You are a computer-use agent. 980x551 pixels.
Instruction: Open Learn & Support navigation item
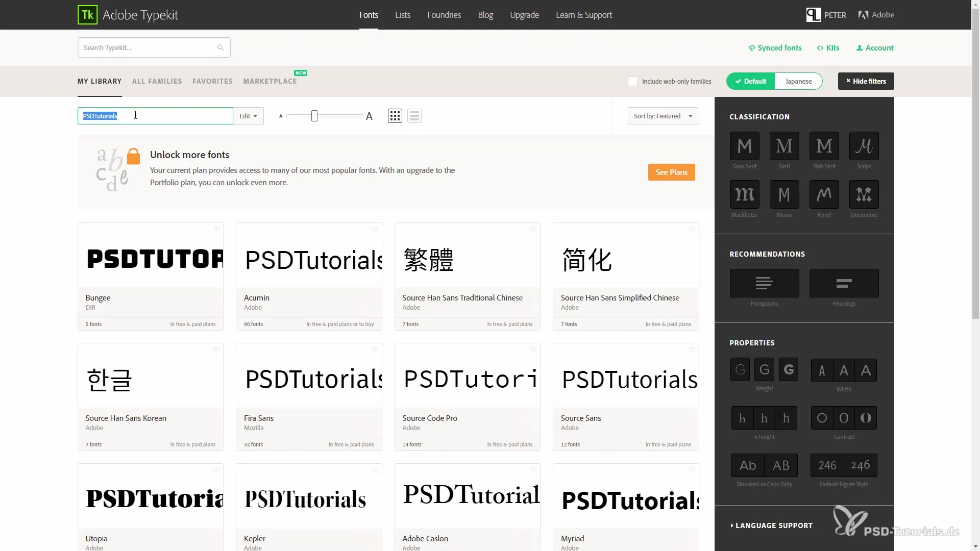pyautogui.click(x=584, y=15)
